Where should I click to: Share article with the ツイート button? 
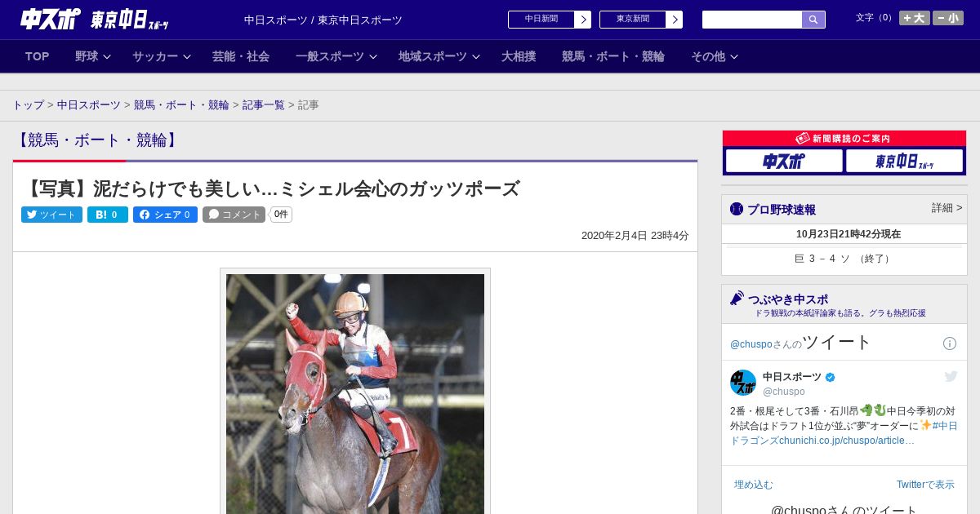point(51,215)
